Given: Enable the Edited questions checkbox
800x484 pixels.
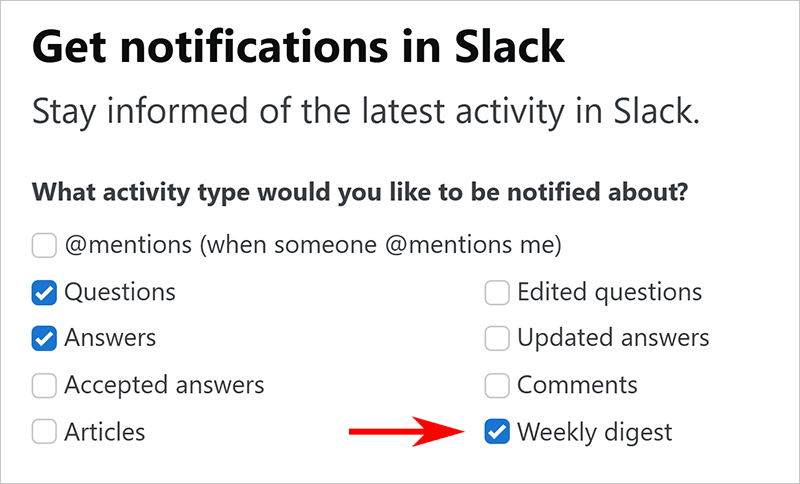Looking at the screenshot, I should click(x=497, y=293).
